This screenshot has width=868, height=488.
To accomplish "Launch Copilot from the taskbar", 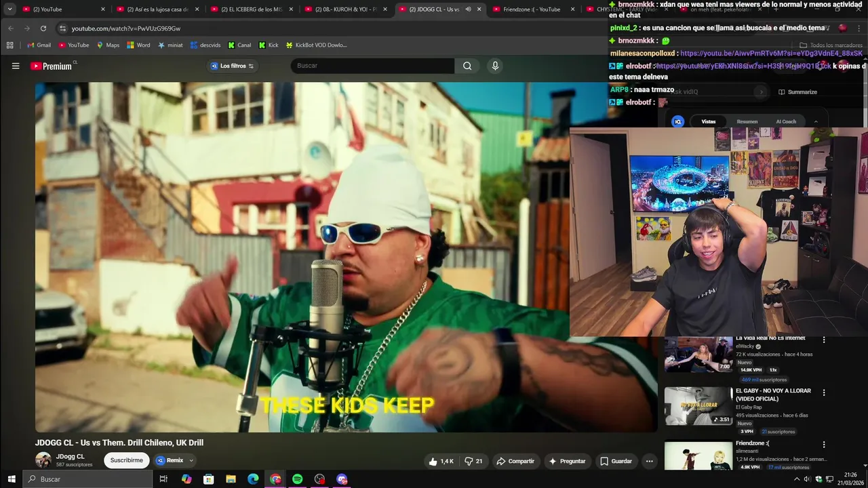I will 186,479.
